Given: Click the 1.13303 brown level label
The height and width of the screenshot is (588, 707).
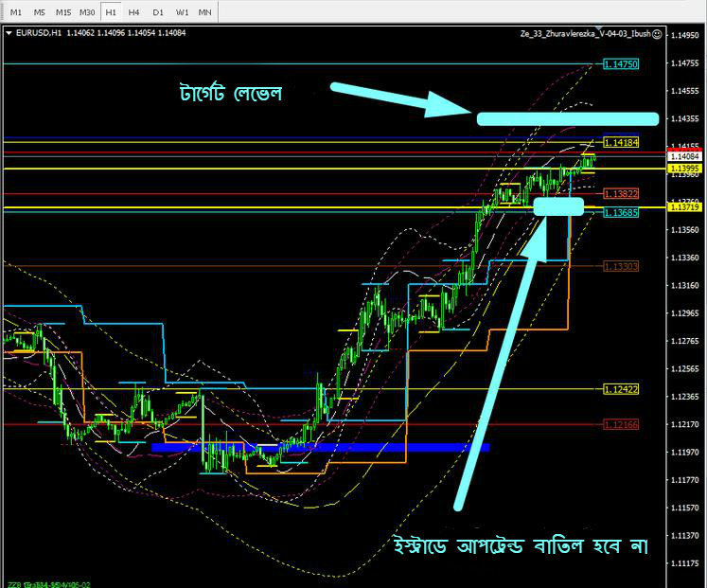Looking at the screenshot, I should tap(621, 266).
